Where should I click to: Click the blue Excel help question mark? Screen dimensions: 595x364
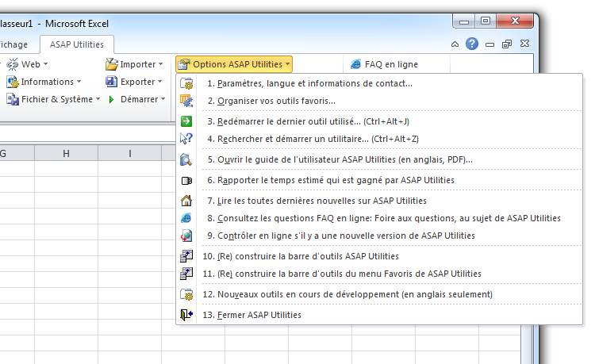(x=472, y=44)
